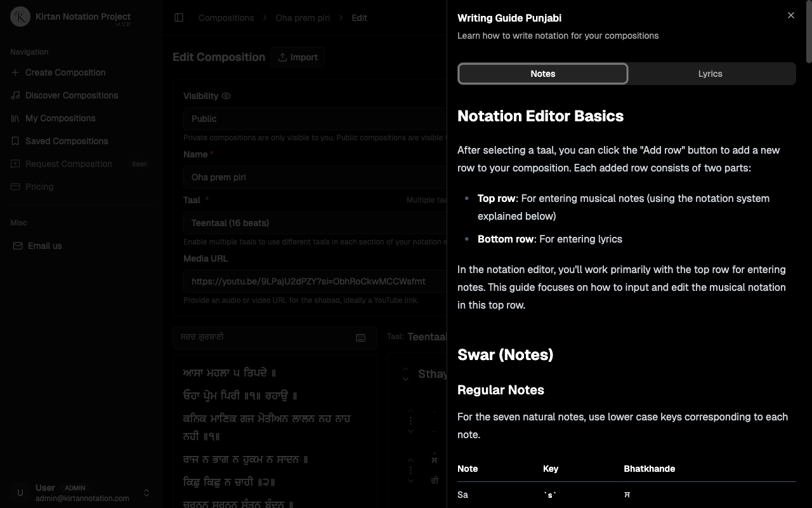This screenshot has height=508, width=812.
Task: Select Create Composition plus icon in sidebar
Action: pyautogui.click(x=15, y=72)
